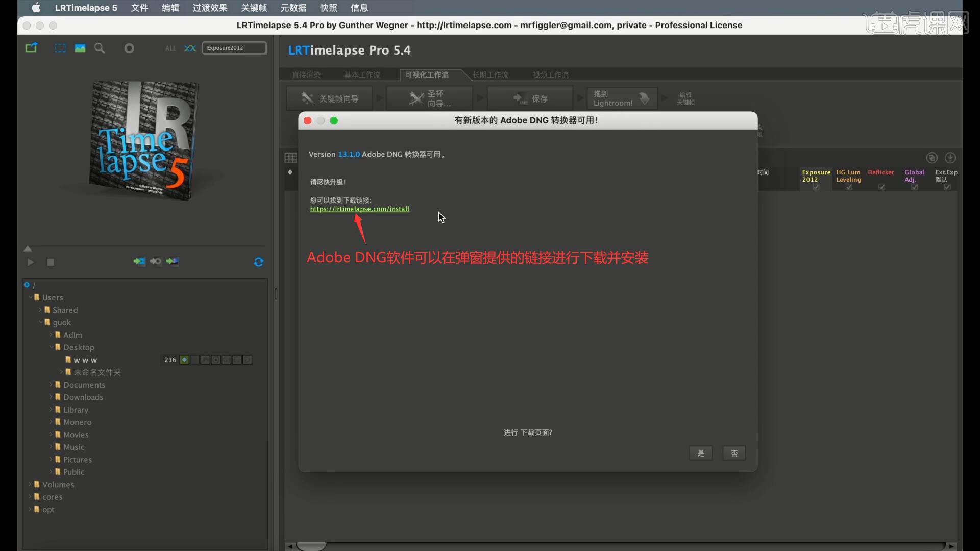Image resolution: width=980 pixels, height=551 pixels.
Task: Switch to the 可视化工作流 tab
Action: pyautogui.click(x=427, y=75)
